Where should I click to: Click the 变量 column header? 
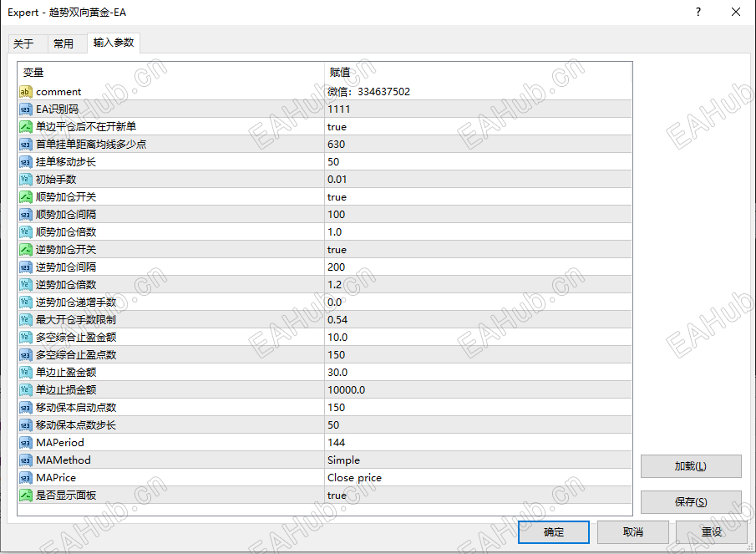[x=33, y=73]
